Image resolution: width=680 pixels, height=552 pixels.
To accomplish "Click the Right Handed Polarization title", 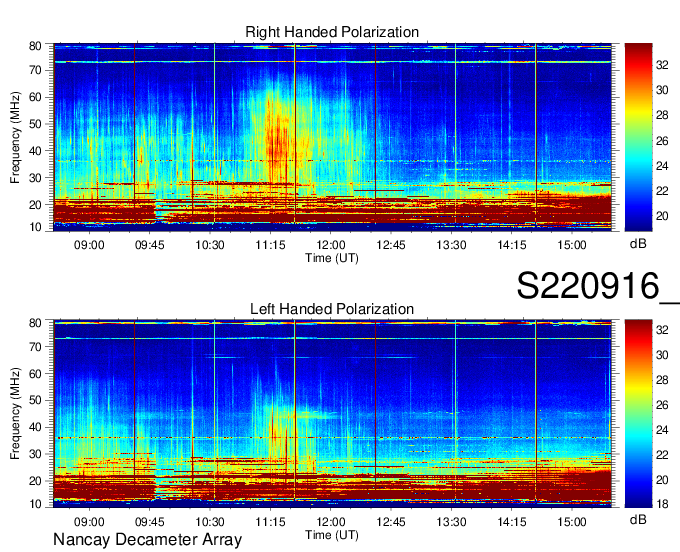I will point(332,32).
